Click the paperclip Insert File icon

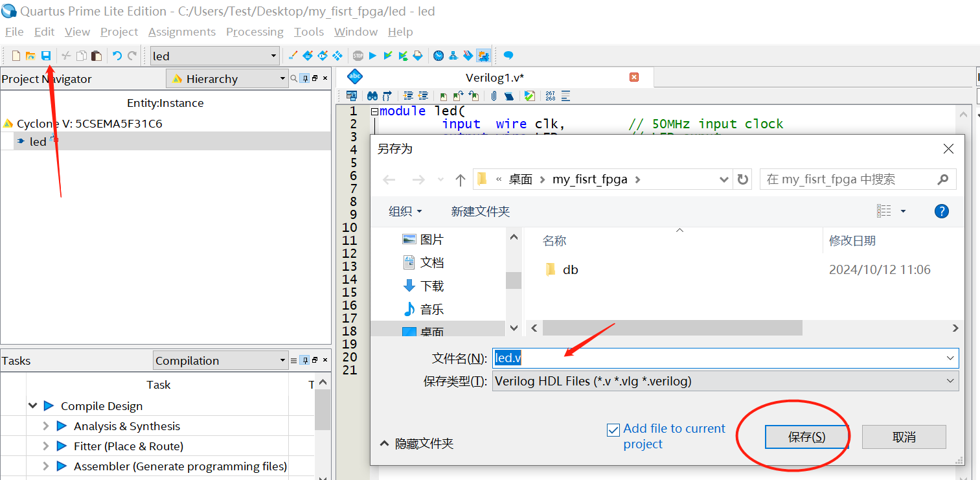494,96
